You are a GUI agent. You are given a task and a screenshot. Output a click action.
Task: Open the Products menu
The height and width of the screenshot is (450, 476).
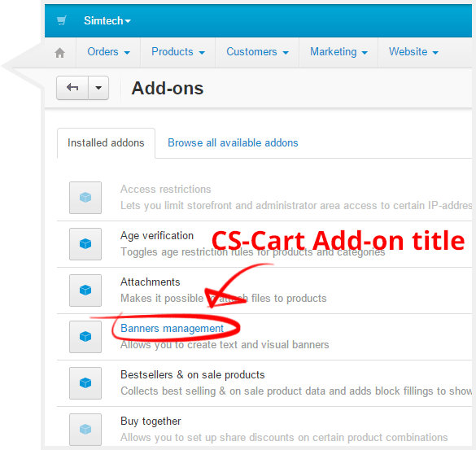[x=178, y=52]
